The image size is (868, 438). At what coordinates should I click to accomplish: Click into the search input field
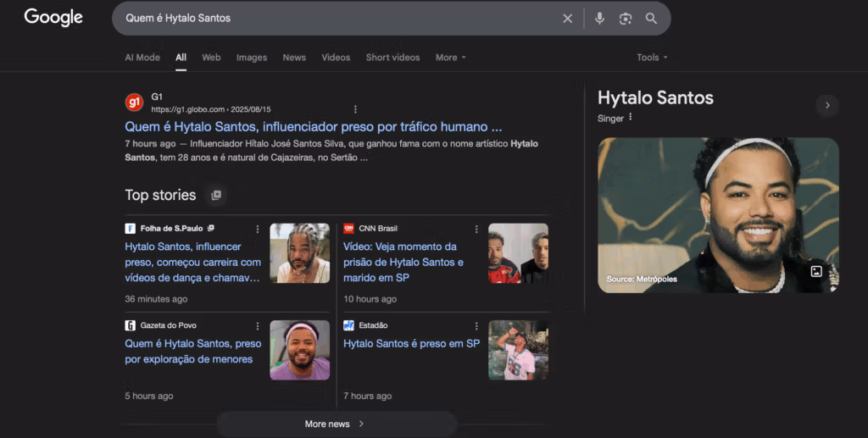pos(339,19)
